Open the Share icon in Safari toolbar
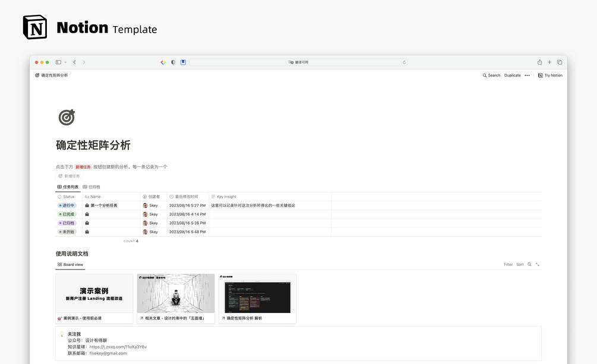This screenshot has height=364, width=597. click(539, 62)
